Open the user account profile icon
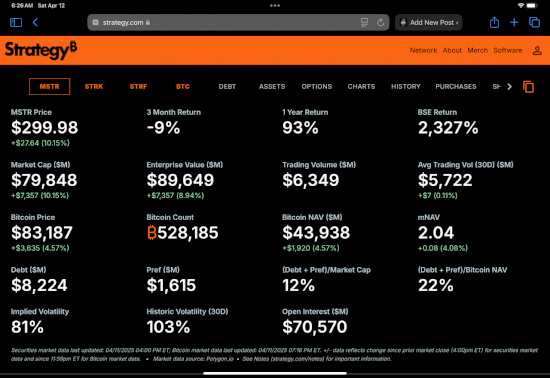The width and height of the screenshot is (550, 378). pos(537,50)
